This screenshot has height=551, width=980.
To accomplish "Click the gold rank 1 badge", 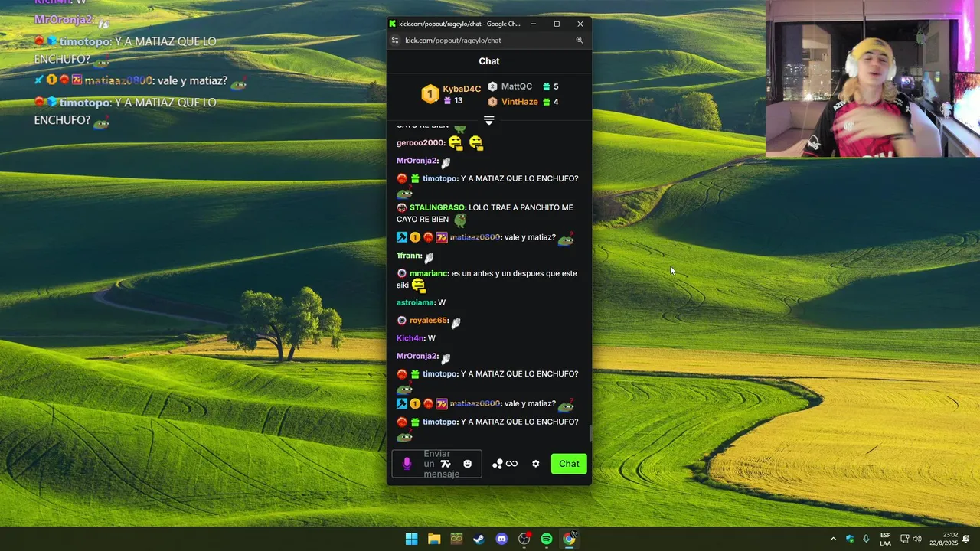I will [x=430, y=95].
